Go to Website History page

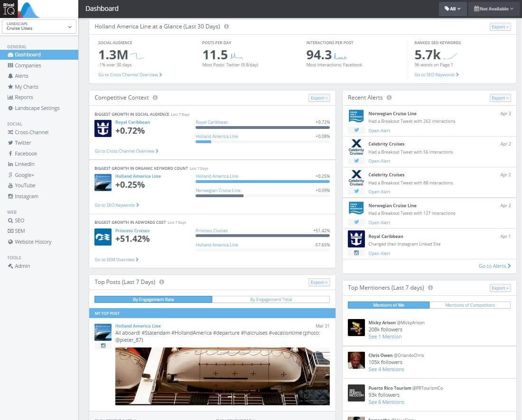39,242
